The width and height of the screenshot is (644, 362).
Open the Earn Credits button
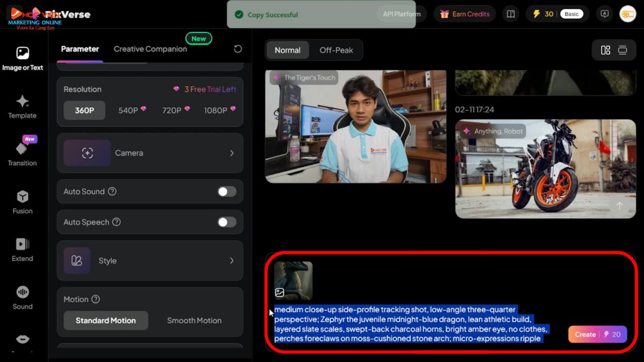click(464, 14)
